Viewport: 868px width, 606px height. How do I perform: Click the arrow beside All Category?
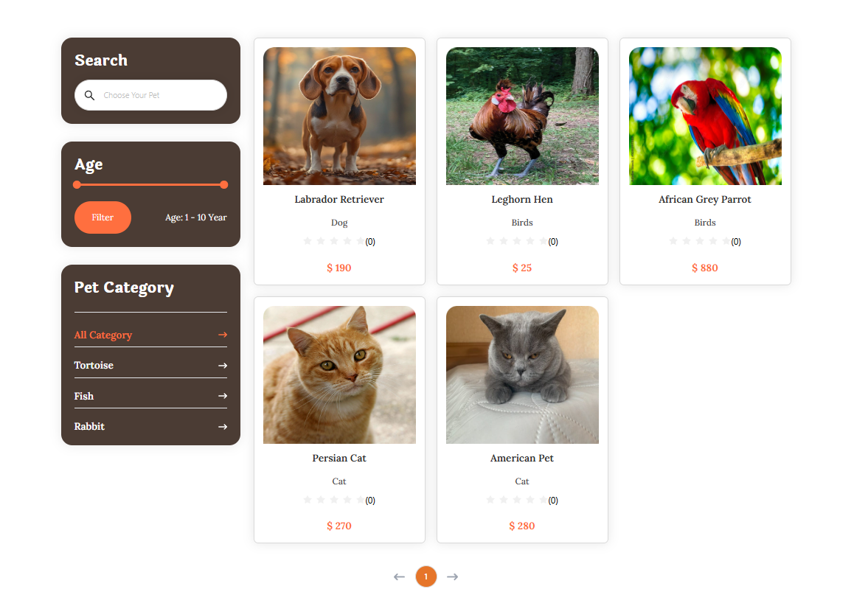(x=223, y=335)
